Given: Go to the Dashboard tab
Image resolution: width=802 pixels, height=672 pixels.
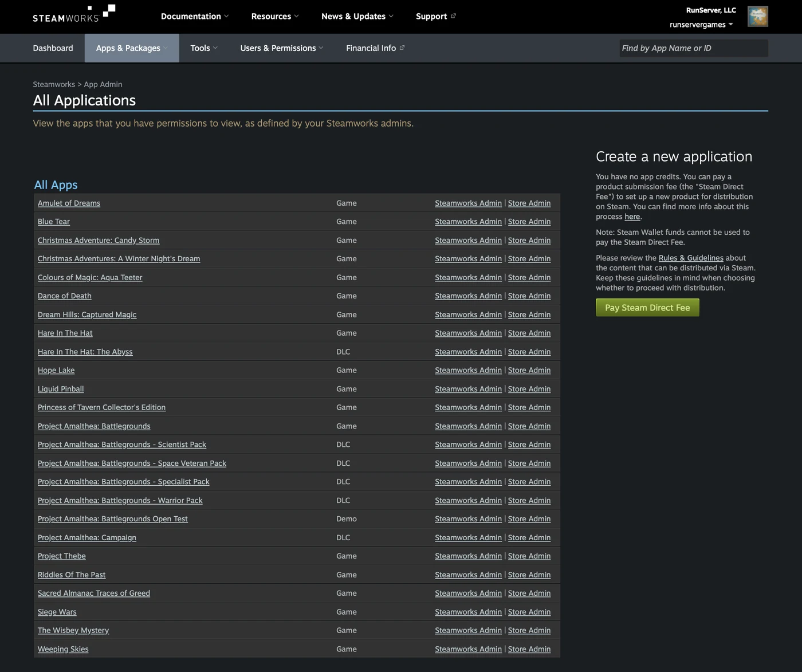Looking at the screenshot, I should click(53, 48).
